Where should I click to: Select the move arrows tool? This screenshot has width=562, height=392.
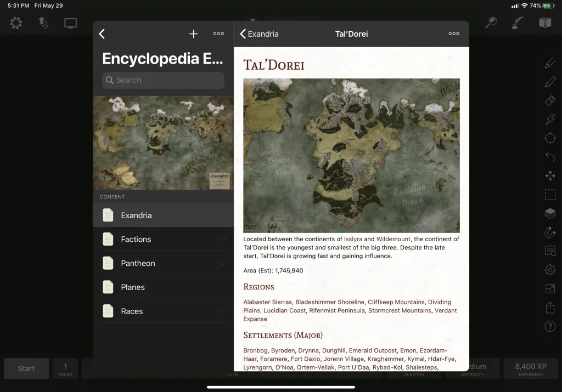click(x=550, y=176)
